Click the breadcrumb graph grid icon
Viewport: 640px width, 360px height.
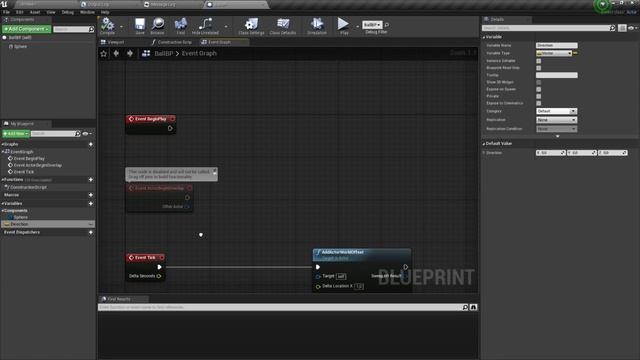(x=146, y=53)
